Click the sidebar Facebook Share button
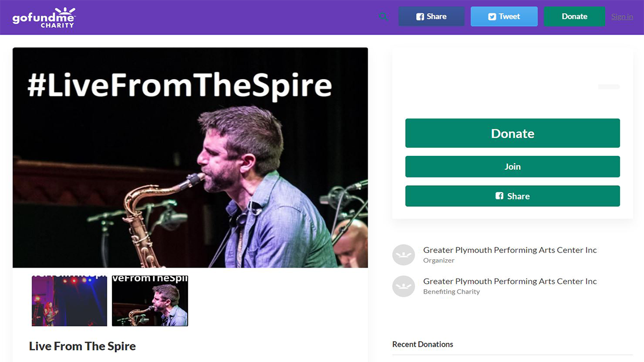 512,196
